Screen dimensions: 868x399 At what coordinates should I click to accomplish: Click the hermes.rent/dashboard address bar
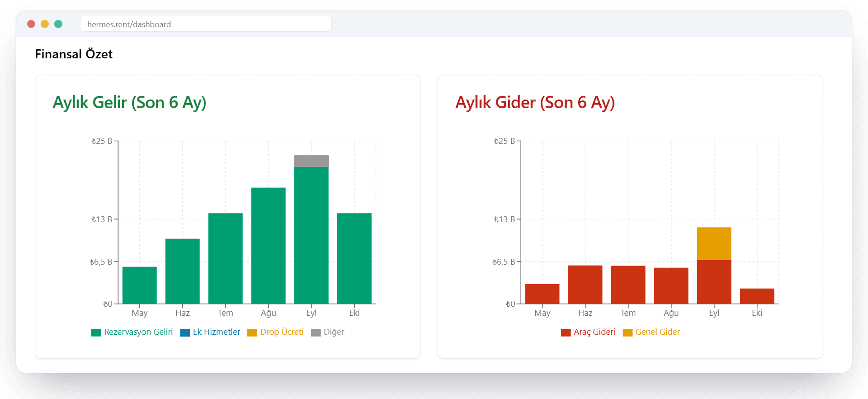206,24
